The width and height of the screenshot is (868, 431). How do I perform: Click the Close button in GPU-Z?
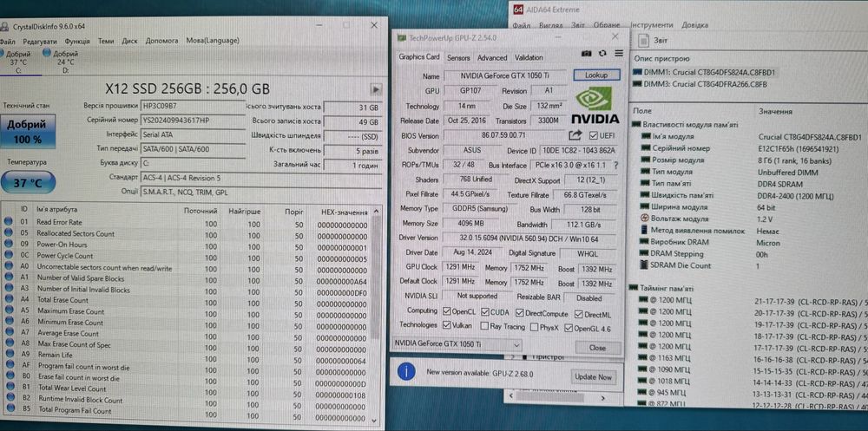coord(597,348)
